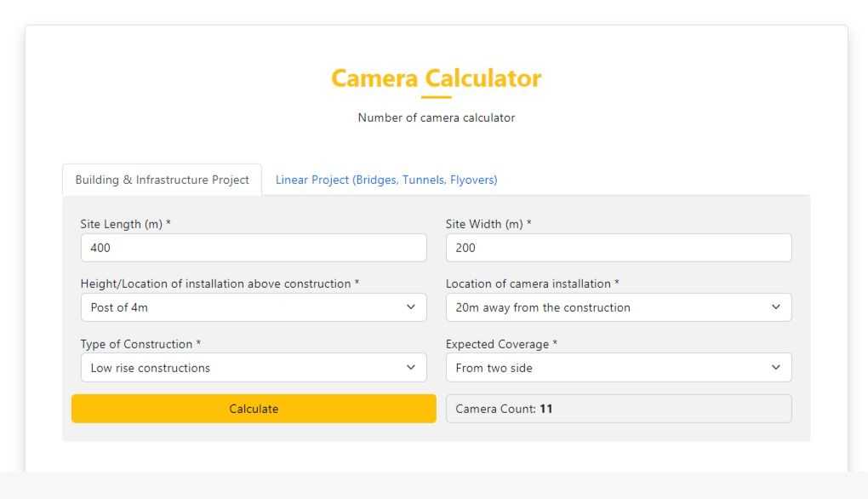This screenshot has height=499, width=868.
Task: Open the Height/Location of installation dropdown
Action: click(x=253, y=307)
